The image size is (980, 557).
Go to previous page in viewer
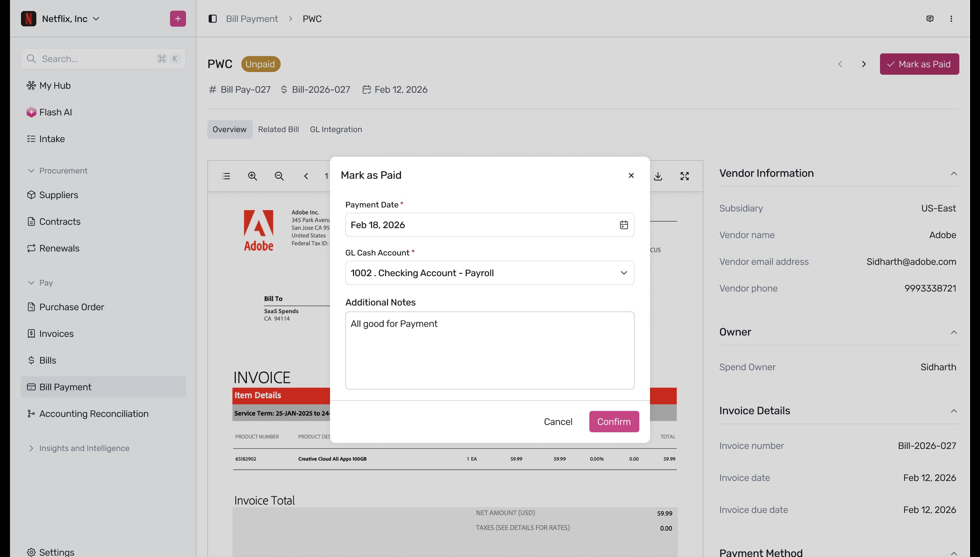point(306,176)
